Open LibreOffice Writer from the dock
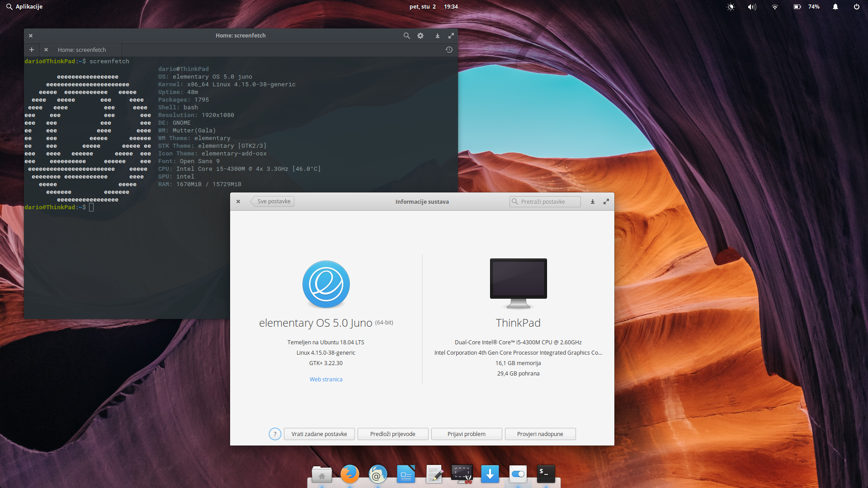The height and width of the screenshot is (488, 868). click(406, 474)
